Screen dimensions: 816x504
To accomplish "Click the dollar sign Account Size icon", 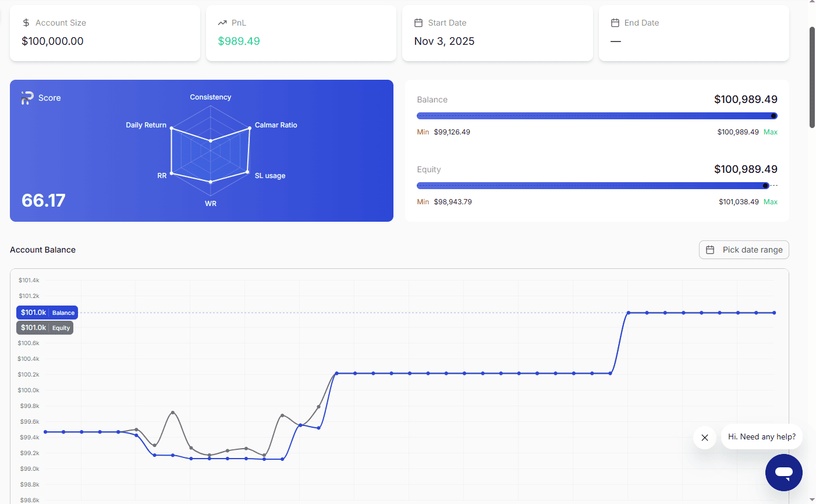I will [x=26, y=23].
